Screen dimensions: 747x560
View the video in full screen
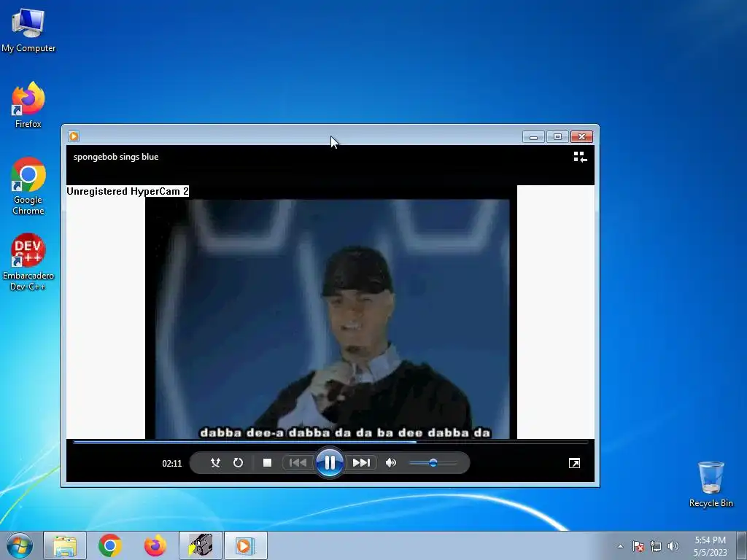[574, 463]
